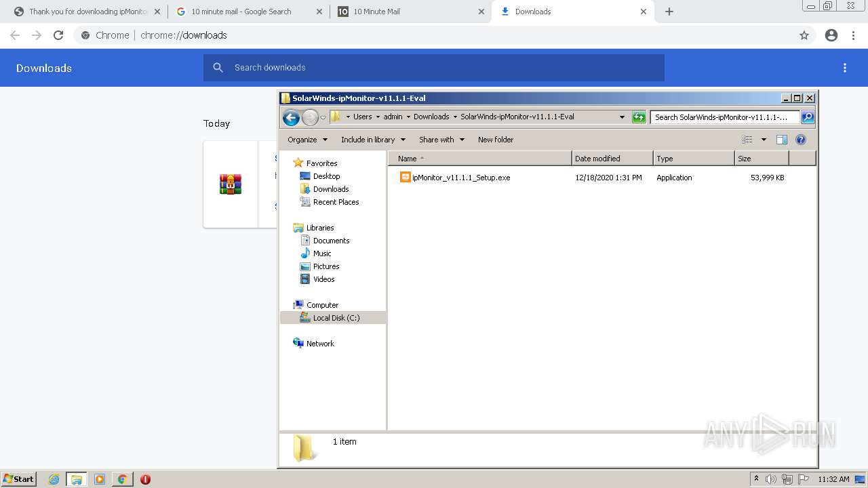Go back in Chrome

point(15,35)
